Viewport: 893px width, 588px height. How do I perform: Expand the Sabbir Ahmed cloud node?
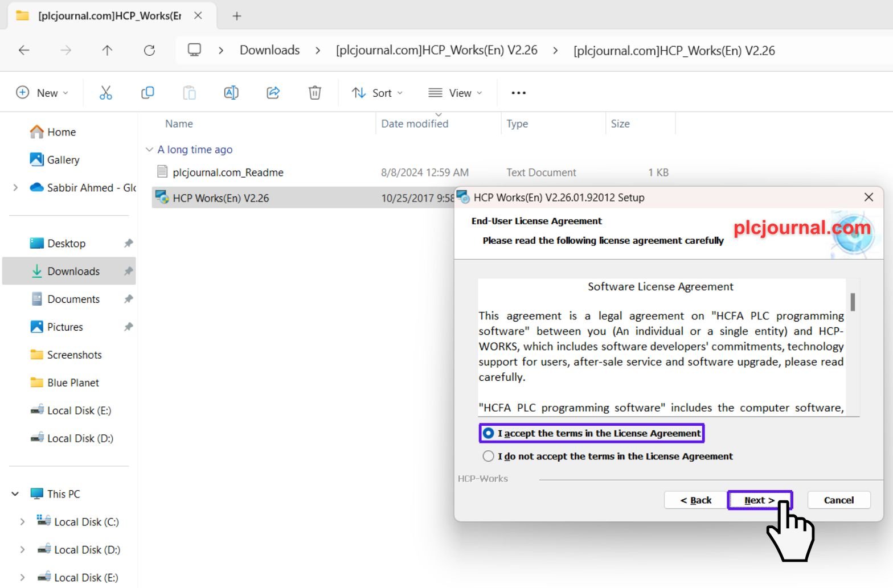click(15, 188)
